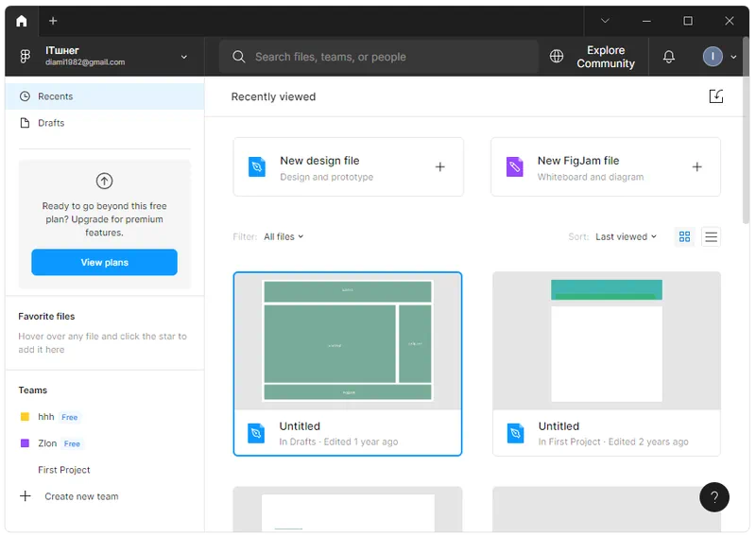Image resolution: width=756 pixels, height=537 pixels.
Task: Focus the Search files, teams, or people field
Action: click(x=379, y=57)
